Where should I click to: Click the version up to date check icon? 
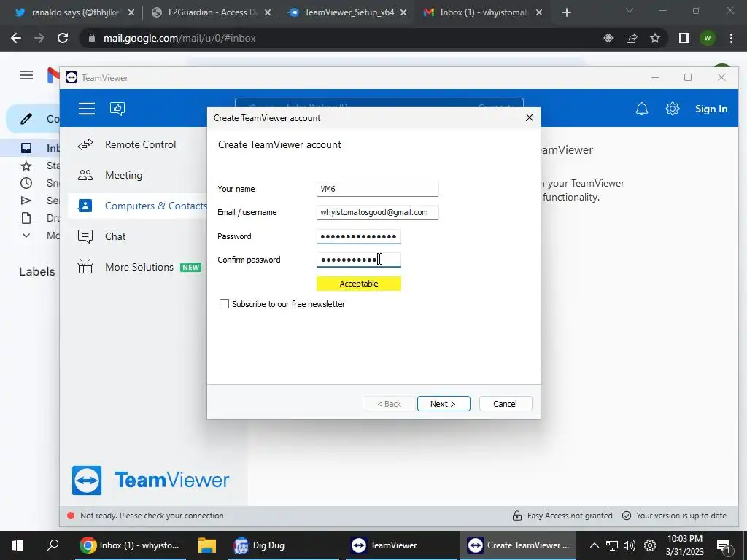[627, 516]
